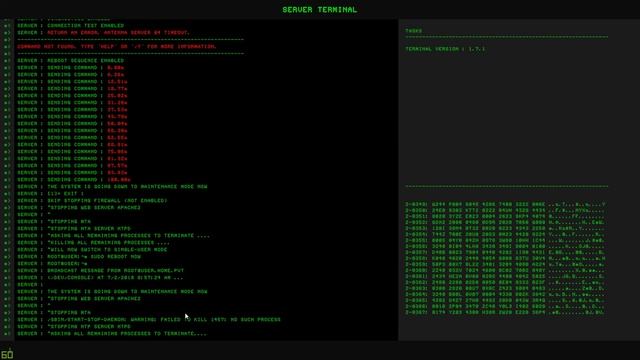Select the CONNECTION TEST ENABLED line

point(70,25)
